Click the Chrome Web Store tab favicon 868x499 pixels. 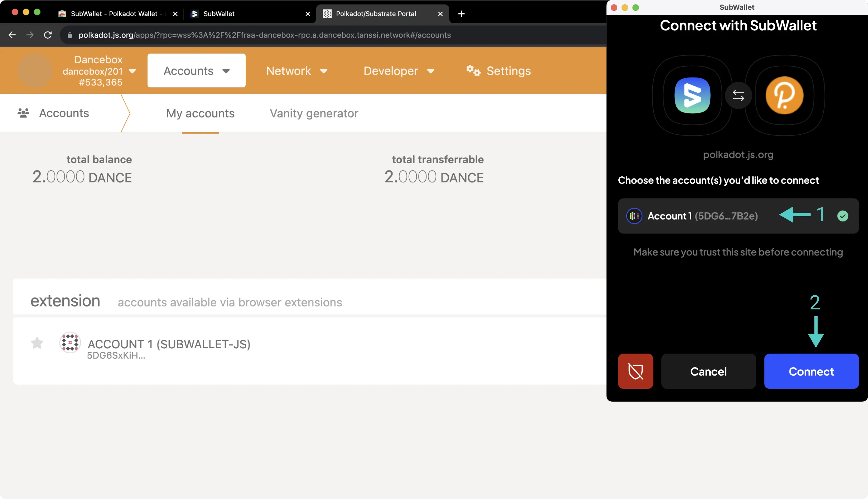62,14
